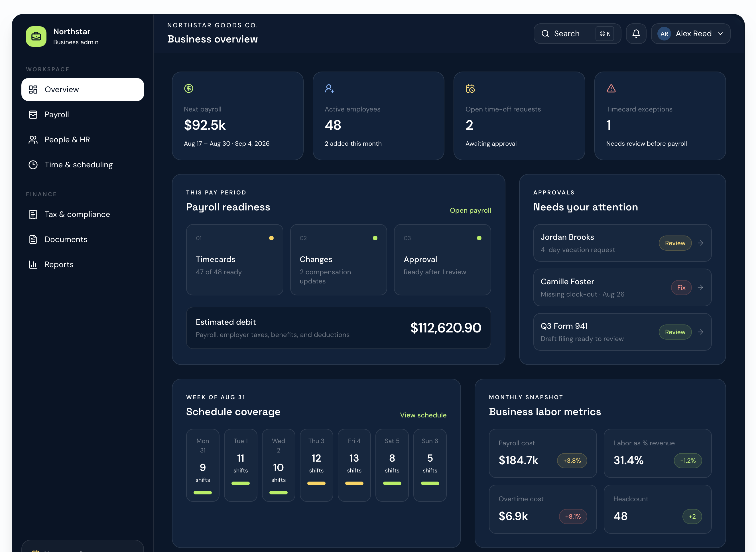The height and width of the screenshot is (552, 756).
Task: Click the People & HR sidebar icon
Action: [x=33, y=140]
